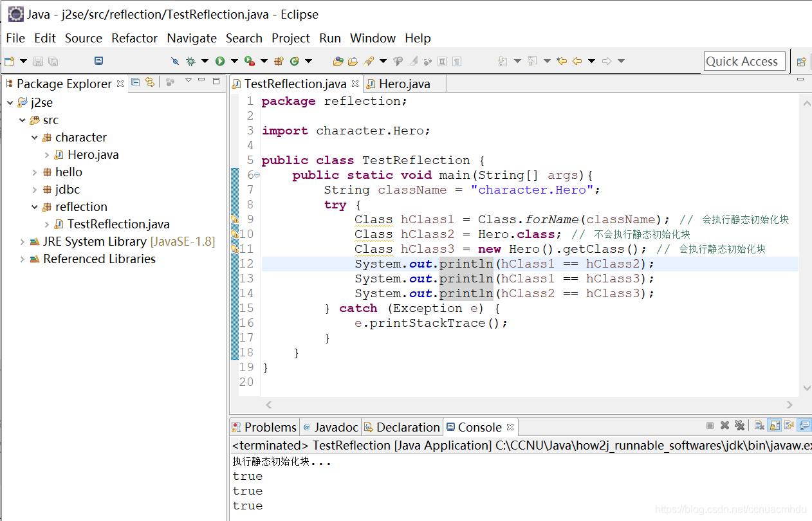
Task: Collapse the src folder node
Action: (x=23, y=120)
